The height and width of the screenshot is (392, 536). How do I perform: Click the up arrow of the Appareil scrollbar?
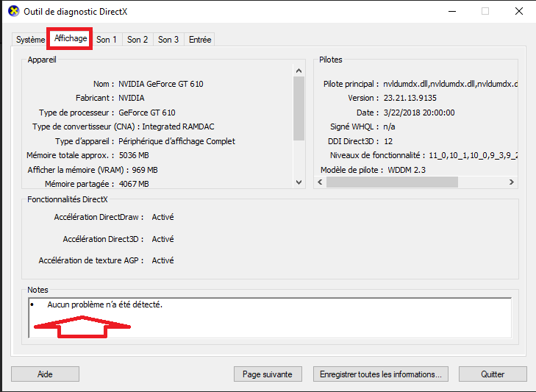[x=299, y=71]
